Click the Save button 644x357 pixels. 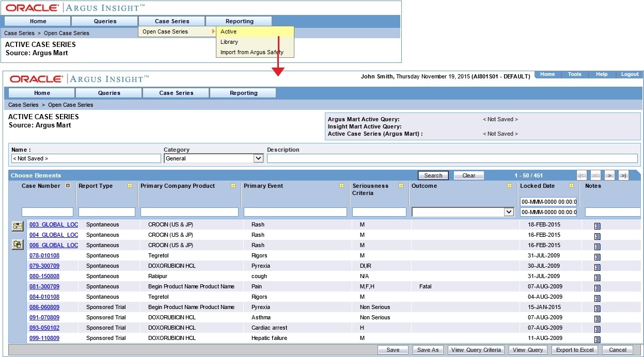(x=393, y=350)
